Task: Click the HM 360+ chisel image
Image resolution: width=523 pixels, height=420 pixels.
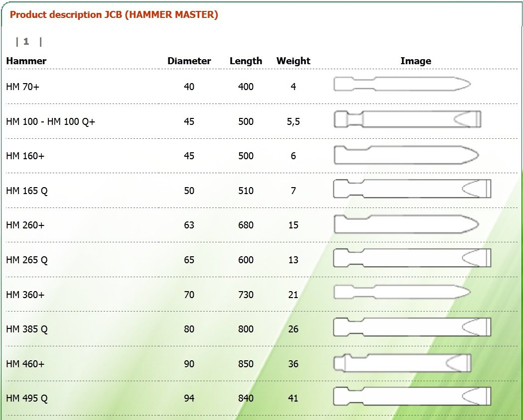Action: click(402, 292)
